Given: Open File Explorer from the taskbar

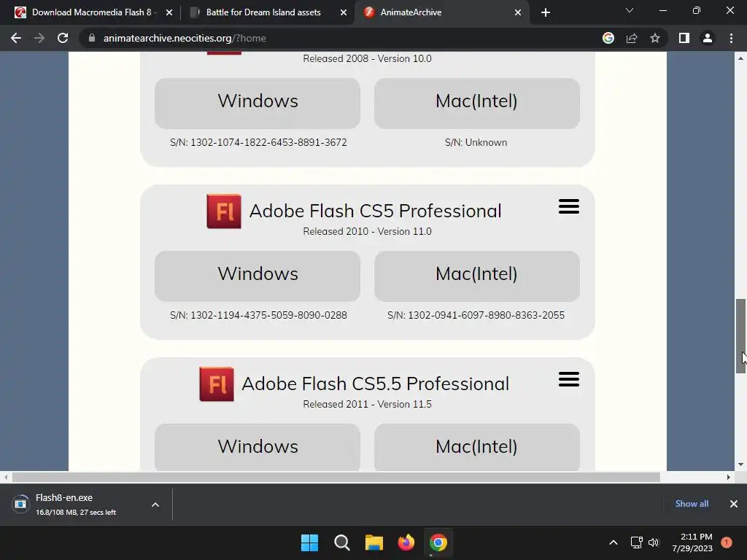Looking at the screenshot, I should pos(374,542).
